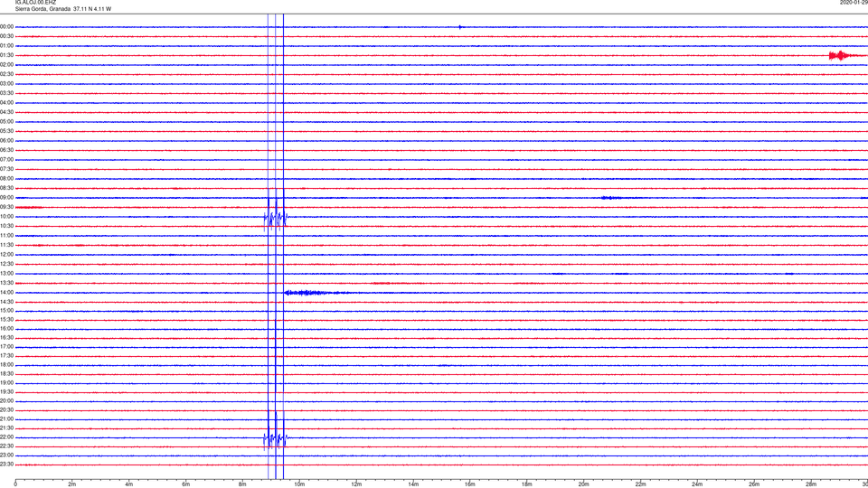Click the 21:00 time label
Image resolution: width=868 pixels, height=488 pixels.
(6, 418)
